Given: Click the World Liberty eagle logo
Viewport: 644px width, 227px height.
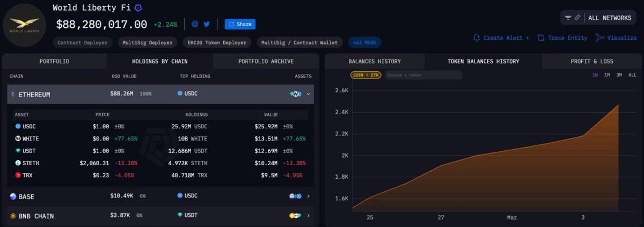Looking at the screenshot, I should [25, 25].
